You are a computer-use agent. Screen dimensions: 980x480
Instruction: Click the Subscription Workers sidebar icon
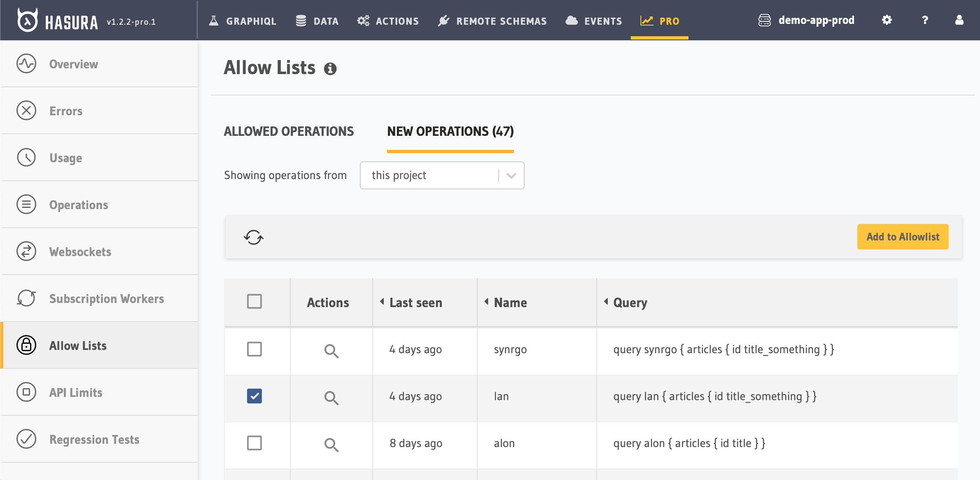coord(26,298)
